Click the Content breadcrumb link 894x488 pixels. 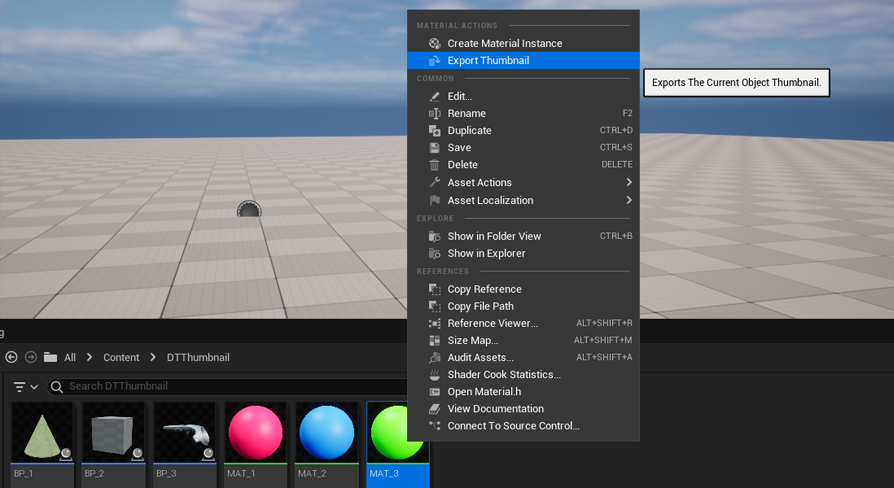click(x=121, y=357)
